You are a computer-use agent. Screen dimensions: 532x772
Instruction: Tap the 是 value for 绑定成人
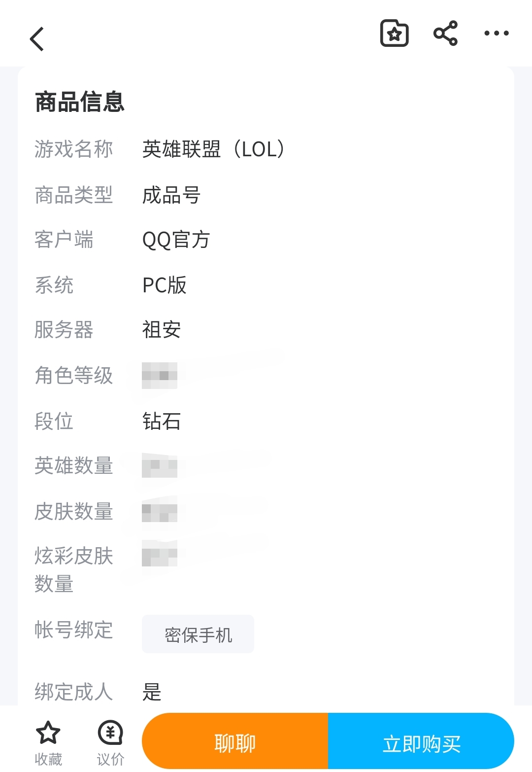point(152,692)
